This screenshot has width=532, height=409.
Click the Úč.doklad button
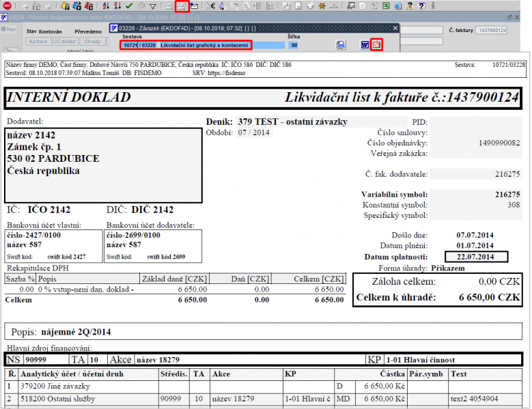65,42
